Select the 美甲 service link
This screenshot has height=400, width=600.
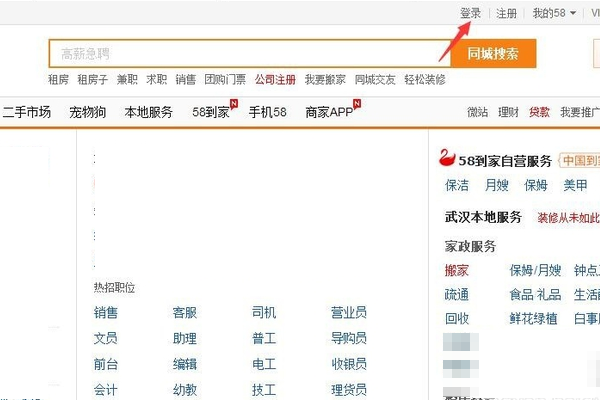pos(575,185)
